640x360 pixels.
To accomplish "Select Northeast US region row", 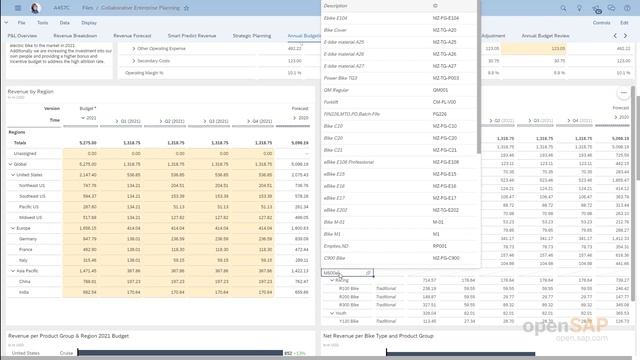I will [158, 185].
